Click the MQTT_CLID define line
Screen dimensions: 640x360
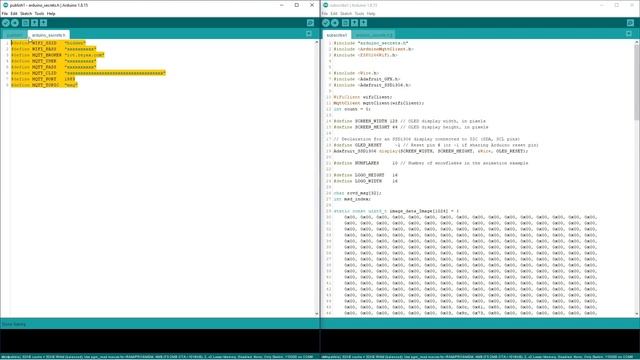click(x=88, y=73)
